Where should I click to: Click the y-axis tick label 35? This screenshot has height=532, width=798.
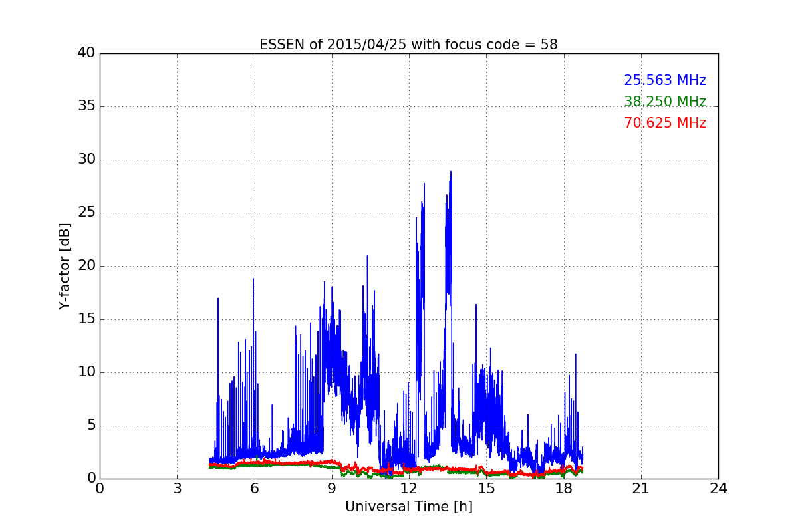coord(86,106)
